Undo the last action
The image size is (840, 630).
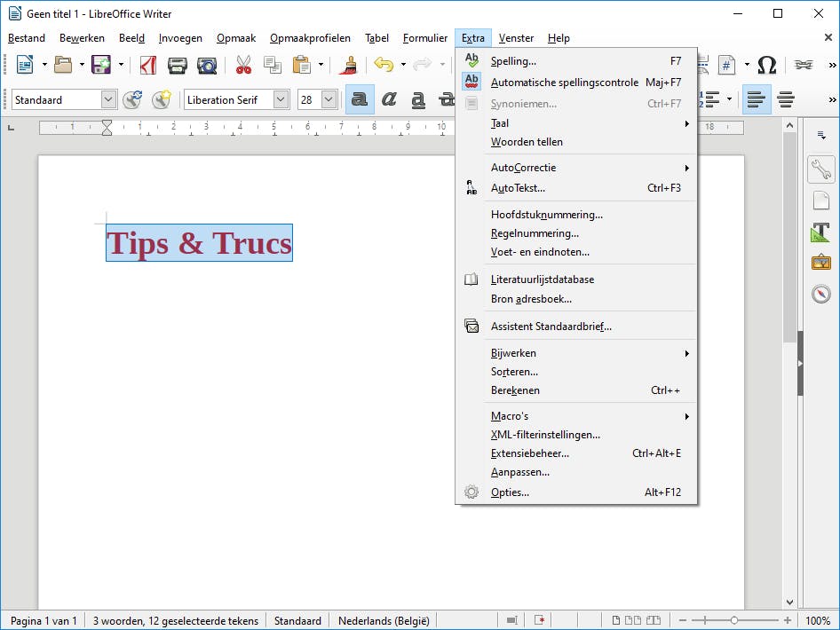384,65
